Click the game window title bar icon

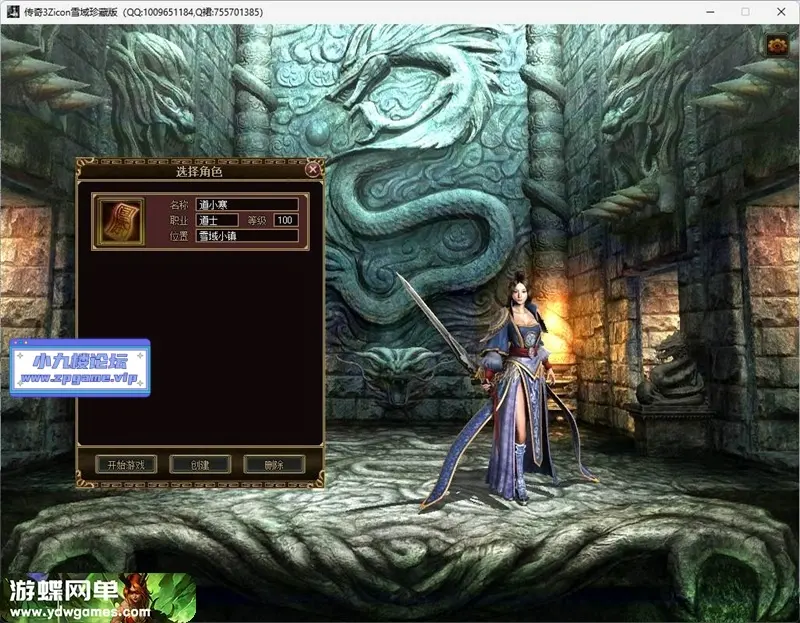tap(12, 12)
